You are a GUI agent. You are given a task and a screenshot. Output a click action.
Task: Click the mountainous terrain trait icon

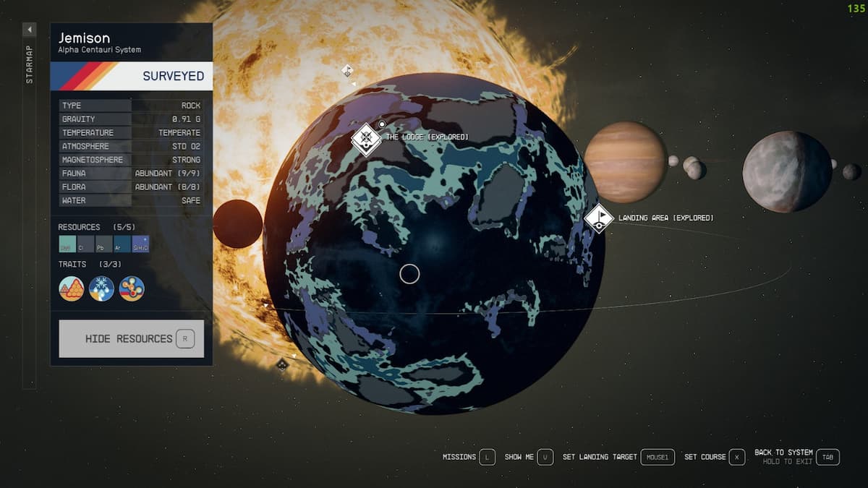pyautogui.click(x=71, y=288)
